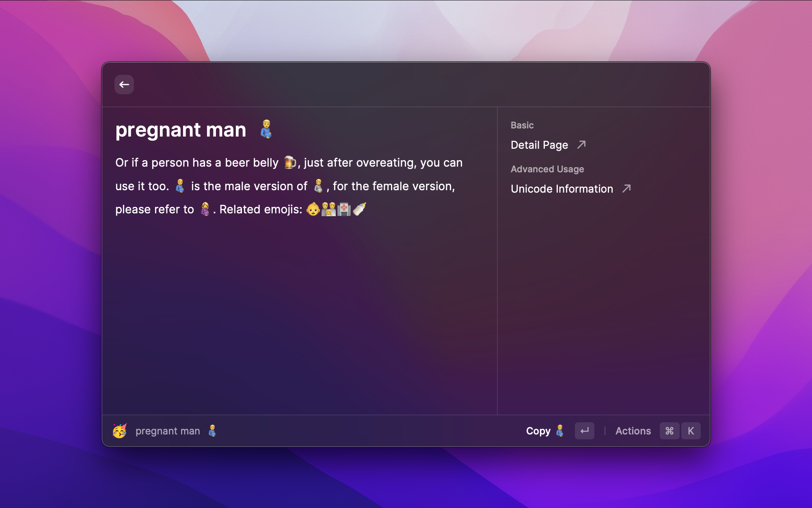812x508 pixels.
Task: Click the baby face related emoji
Action: coord(313,209)
